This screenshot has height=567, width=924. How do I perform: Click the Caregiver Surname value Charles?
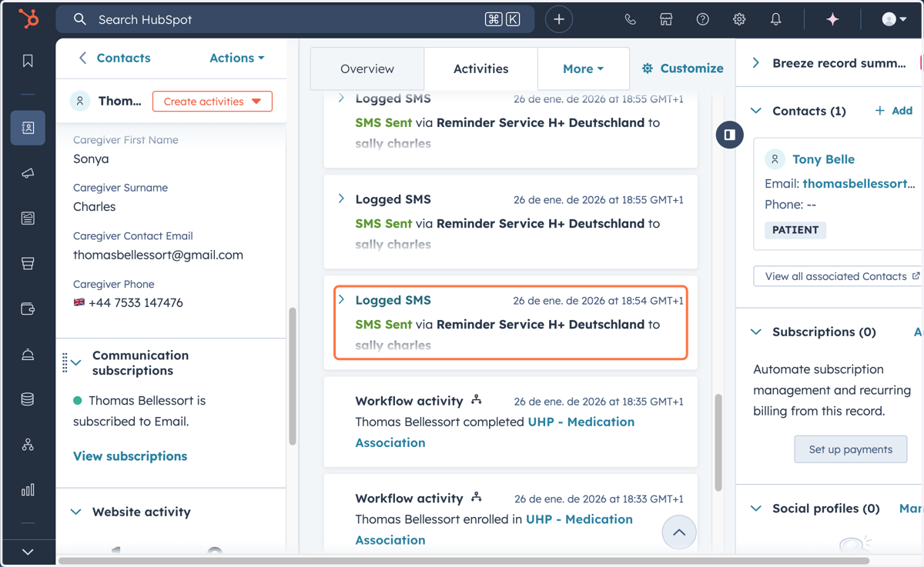point(94,206)
